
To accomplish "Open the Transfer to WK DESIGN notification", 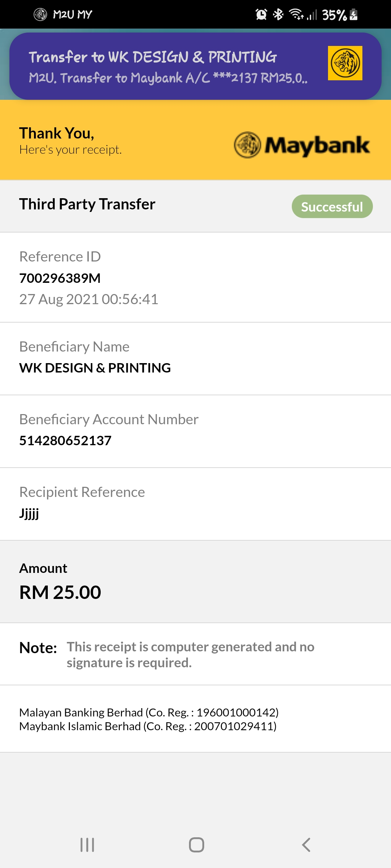I will click(x=195, y=66).
